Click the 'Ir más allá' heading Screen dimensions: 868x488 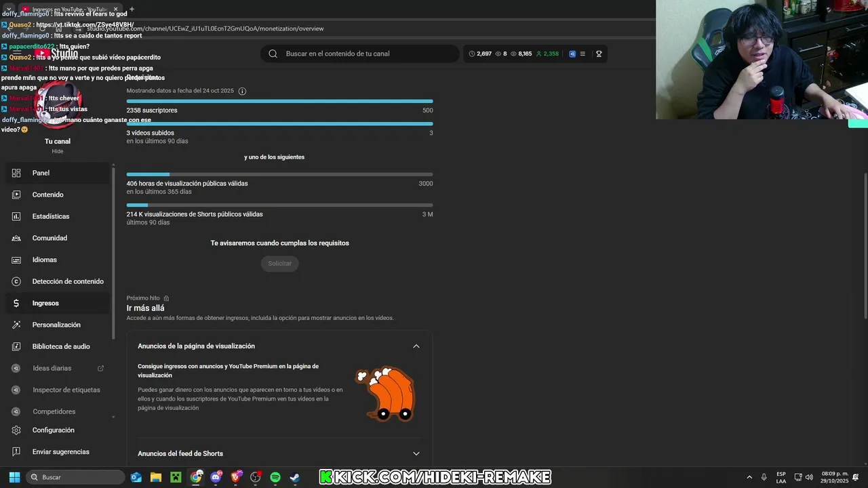[x=145, y=308]
